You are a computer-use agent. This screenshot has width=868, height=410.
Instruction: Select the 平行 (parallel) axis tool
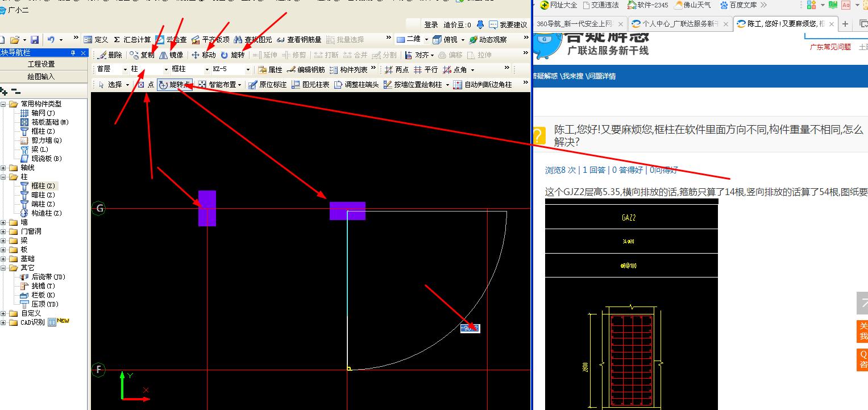[x=426, y=70]
